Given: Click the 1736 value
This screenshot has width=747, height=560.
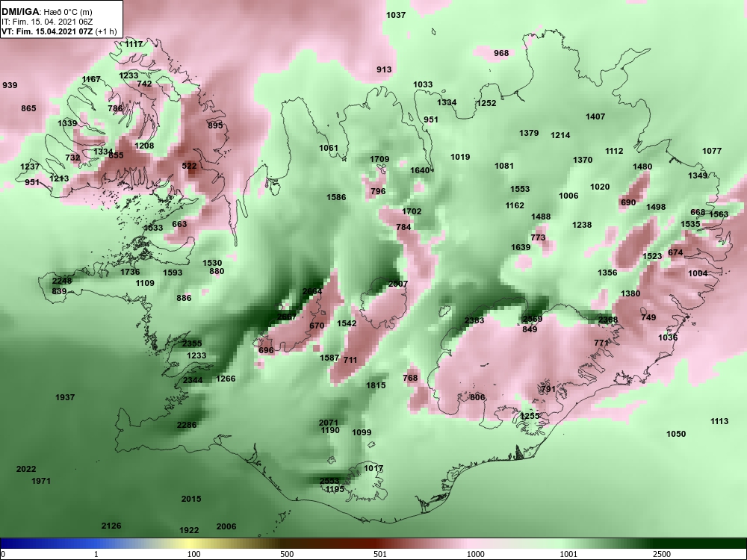Looking at the screenshot, I should click(x=130, y=273).
